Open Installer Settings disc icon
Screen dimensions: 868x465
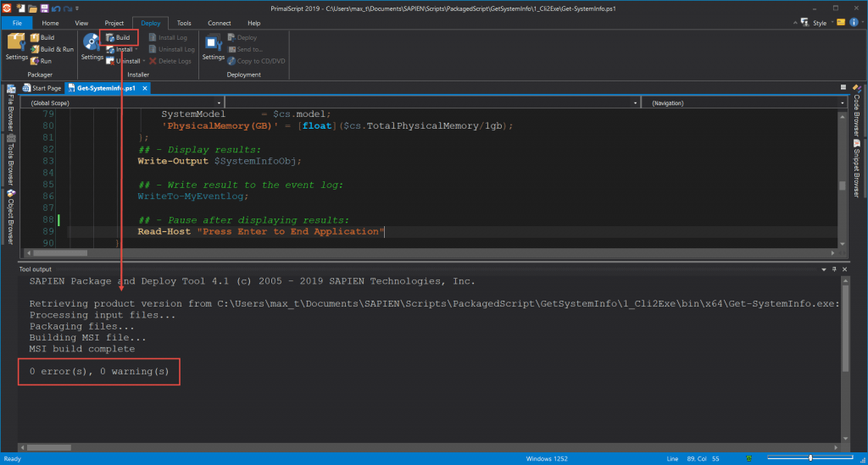click(92, 47)
